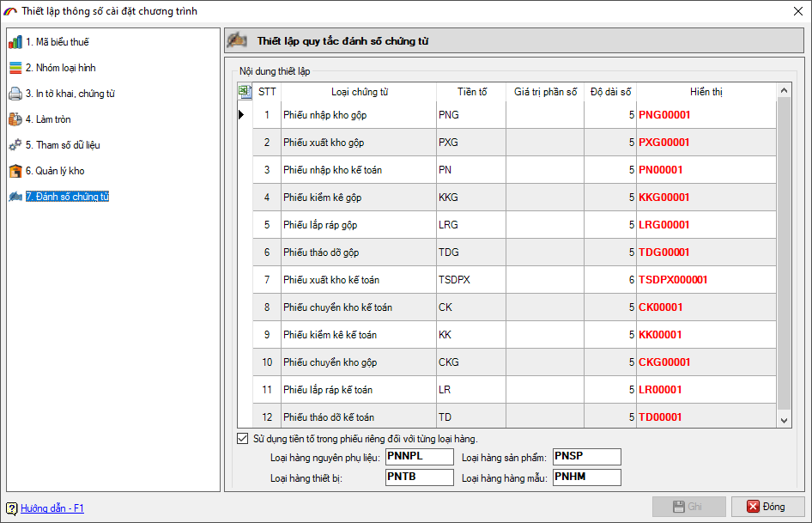The width and height of the screenshot is (812, 523).
Task: Click the STT column header
Action: click(x=267, y=92)
